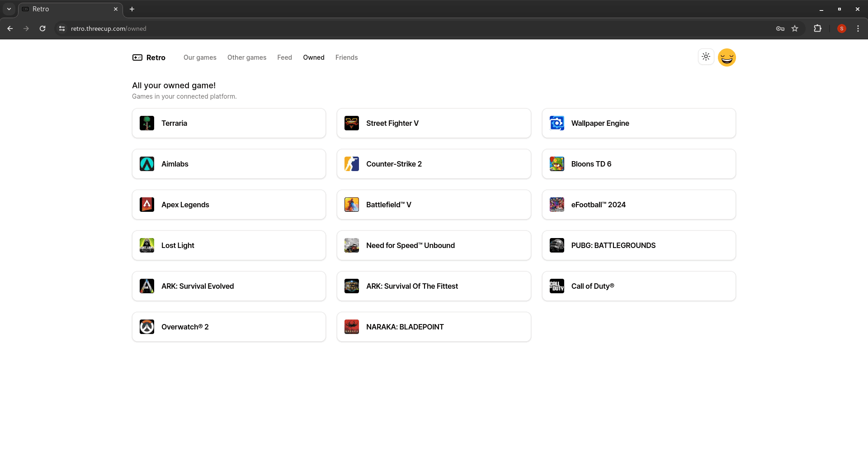The height and width of the screenshot is (458, 868).
Task: Click the Terraria game icon
Action: pos(147,123)
